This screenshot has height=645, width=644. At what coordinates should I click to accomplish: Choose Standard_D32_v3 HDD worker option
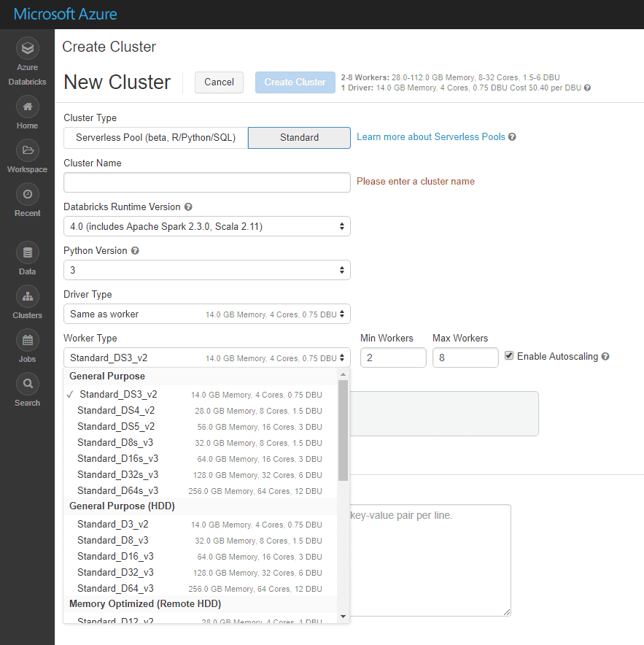tap(201, 573)
